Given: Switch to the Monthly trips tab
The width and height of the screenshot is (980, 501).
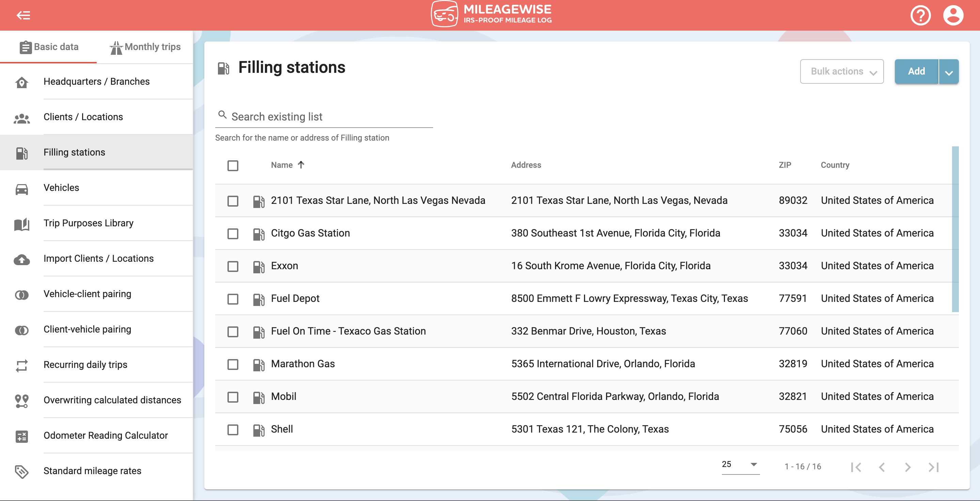Looking at the screenshot, I should click(145, 47).
